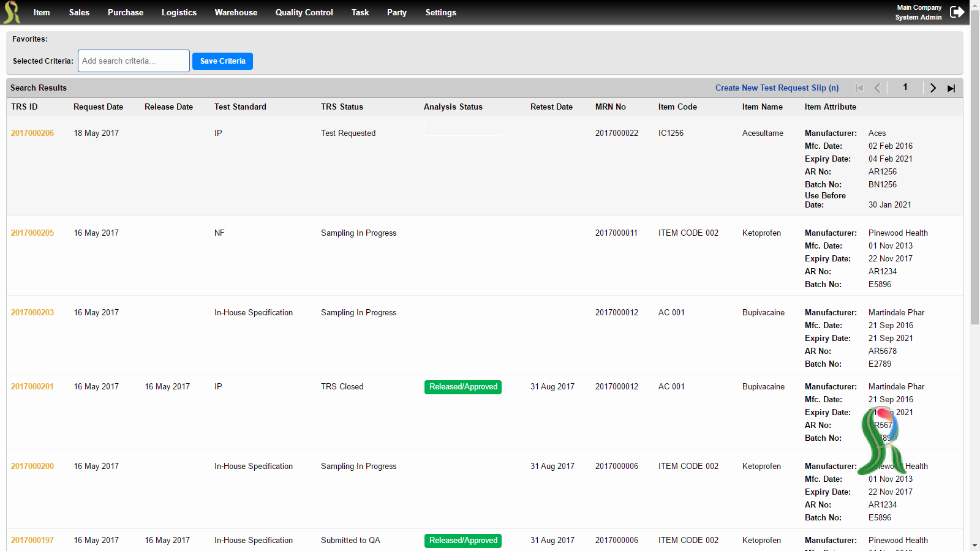Open the Warehouse menu
This screenshot has height=551, width=980.
[236, 12]
